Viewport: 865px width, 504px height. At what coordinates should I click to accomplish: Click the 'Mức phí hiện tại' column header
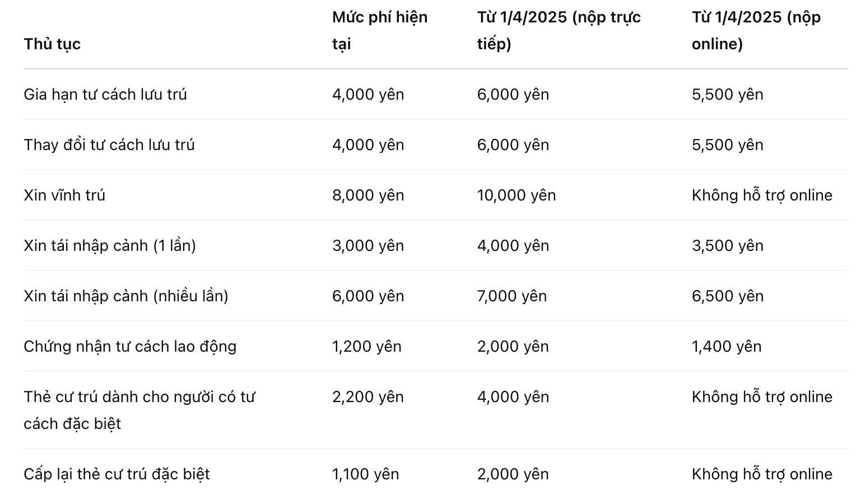(380, 30)
